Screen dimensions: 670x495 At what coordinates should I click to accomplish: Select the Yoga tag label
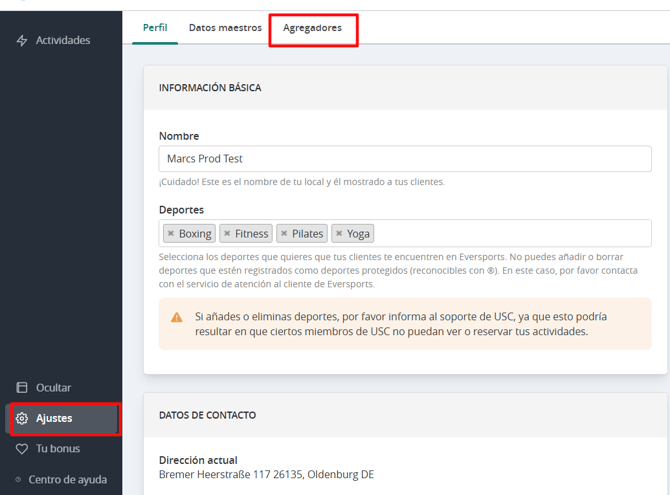[x=358, y=234]
